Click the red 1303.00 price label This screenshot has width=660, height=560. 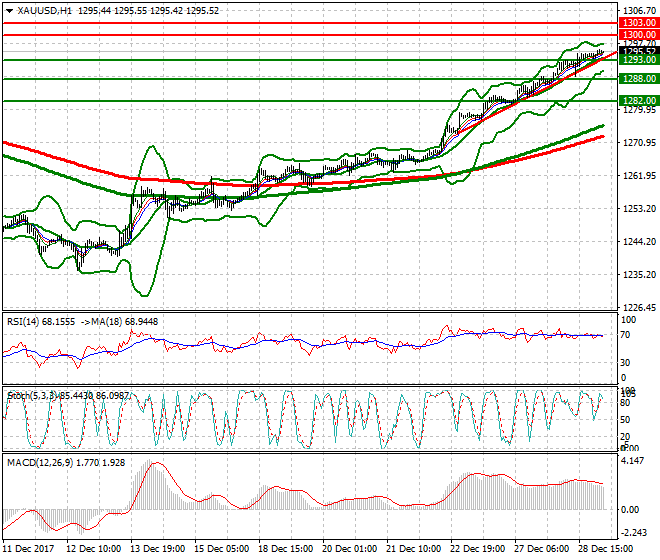[x=638, y=22]
